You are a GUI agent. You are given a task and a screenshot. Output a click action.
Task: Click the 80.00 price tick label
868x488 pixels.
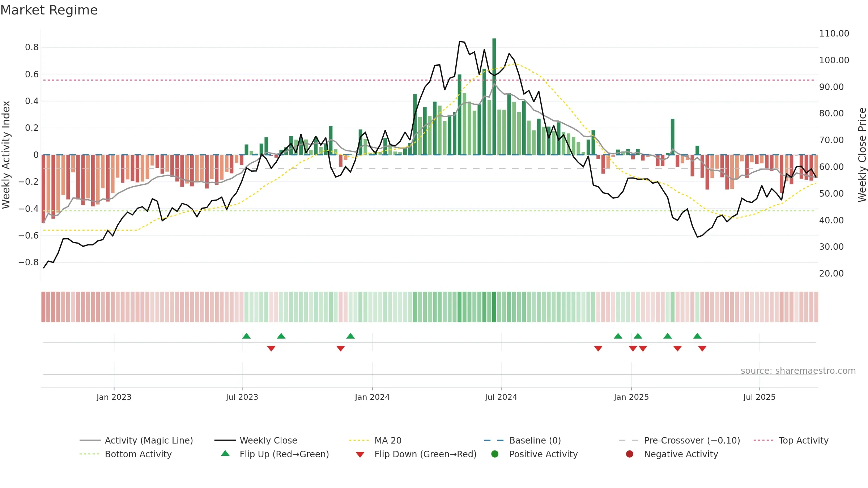[x=831, y=114]
